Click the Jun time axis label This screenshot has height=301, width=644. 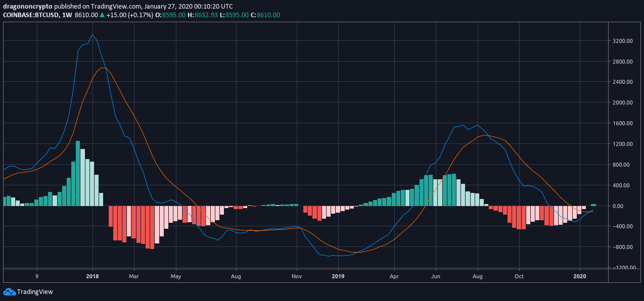(436, 276)
